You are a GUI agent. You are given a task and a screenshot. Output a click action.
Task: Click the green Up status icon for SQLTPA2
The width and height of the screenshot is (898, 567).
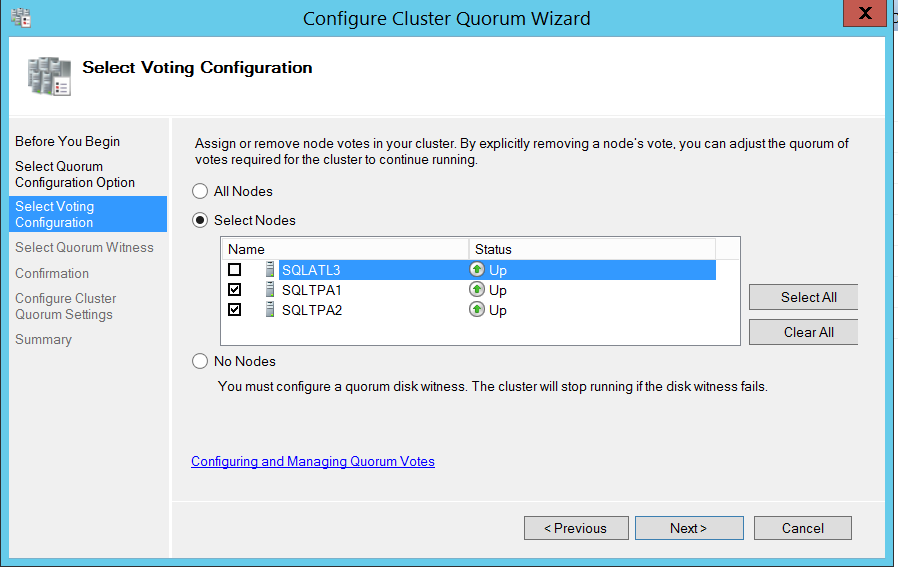(477, 310)
